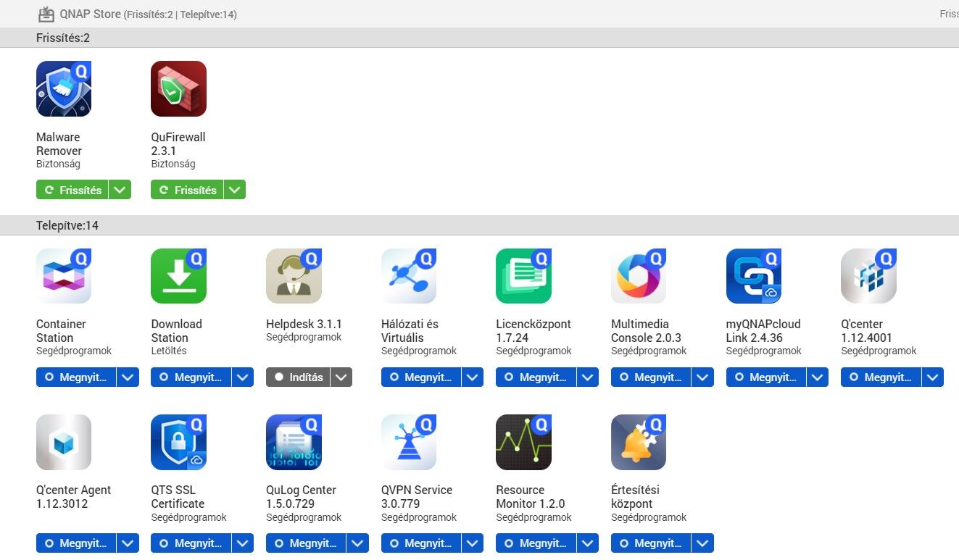The image size is (959, 560).
Task: Open the Multimedia Console colorful ring icon
Action: click(639, 276)
